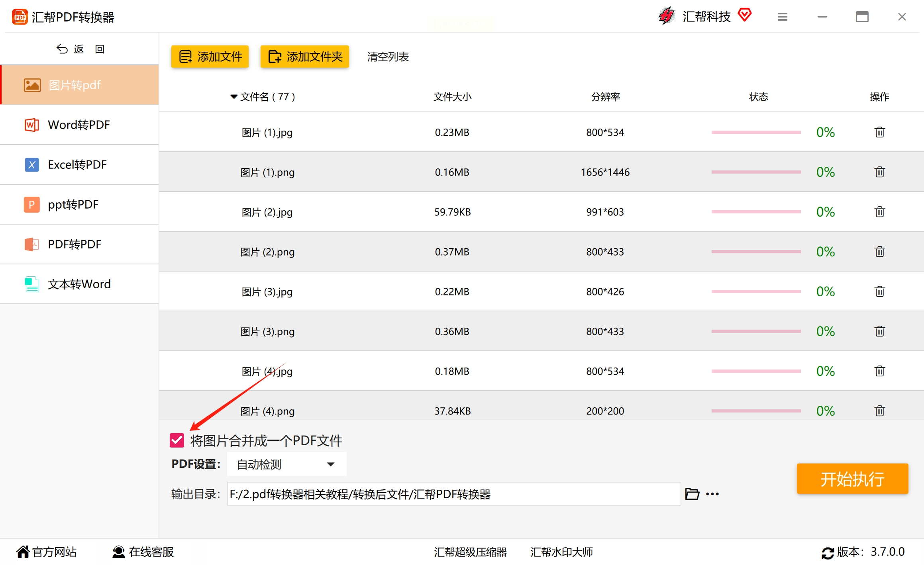Click the version refresh update icon
Viewport: 924px width, 565px height.
pos(828,553)
